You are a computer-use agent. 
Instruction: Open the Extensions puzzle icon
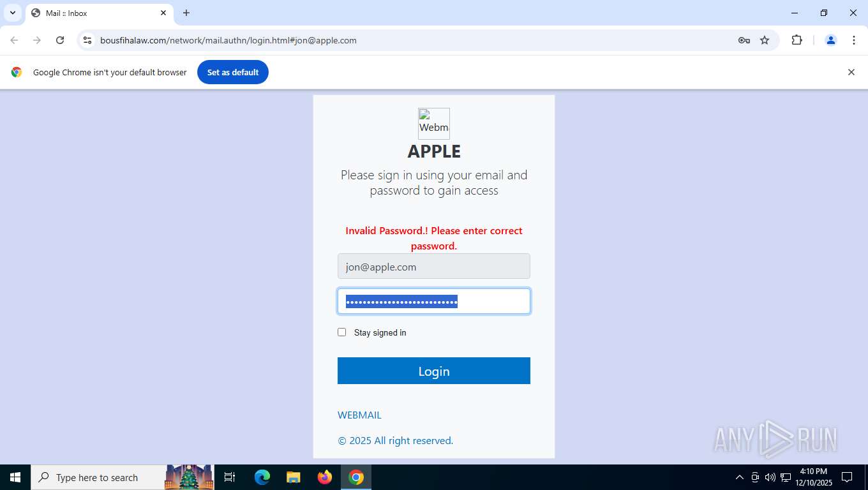[x=797, y=40]
